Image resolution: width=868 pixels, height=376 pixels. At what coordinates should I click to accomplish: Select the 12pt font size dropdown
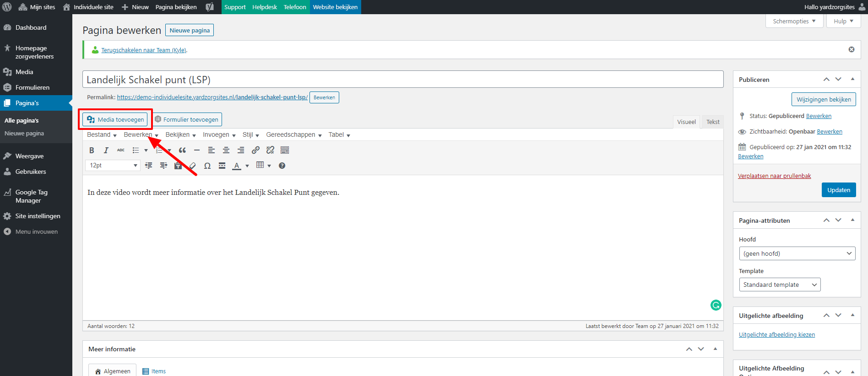(x=113, y=165)
